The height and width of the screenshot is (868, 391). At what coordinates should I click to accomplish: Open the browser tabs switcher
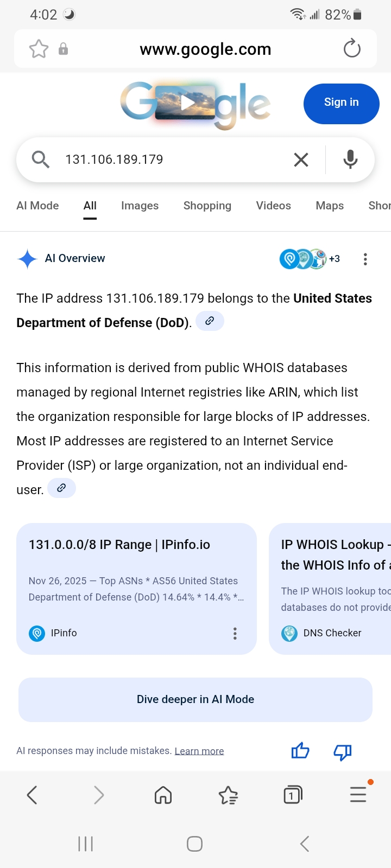(293, 795)
